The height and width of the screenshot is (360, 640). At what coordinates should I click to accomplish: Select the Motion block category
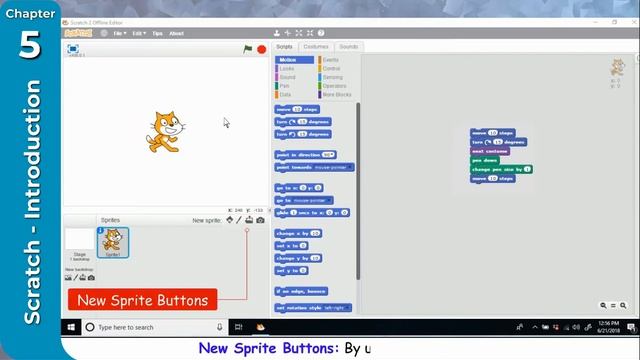295,60
